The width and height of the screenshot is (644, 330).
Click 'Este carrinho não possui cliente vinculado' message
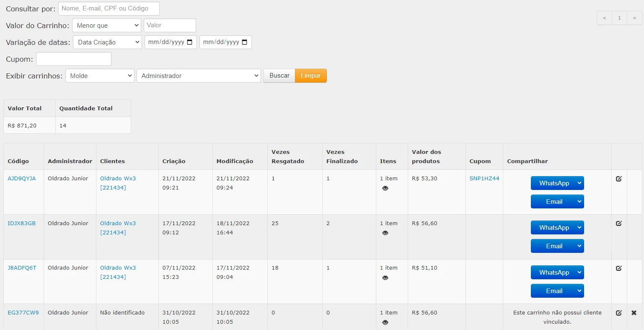click(557, 317)
